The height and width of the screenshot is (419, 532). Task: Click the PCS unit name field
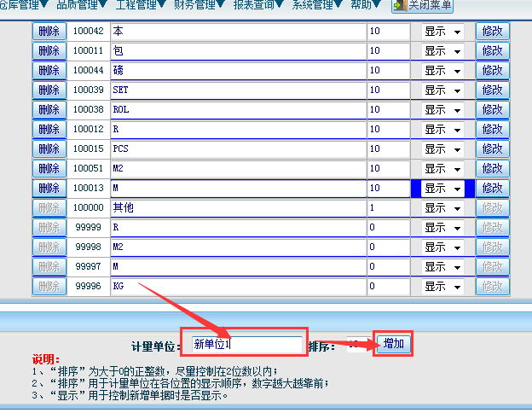[x=239, y=149]
